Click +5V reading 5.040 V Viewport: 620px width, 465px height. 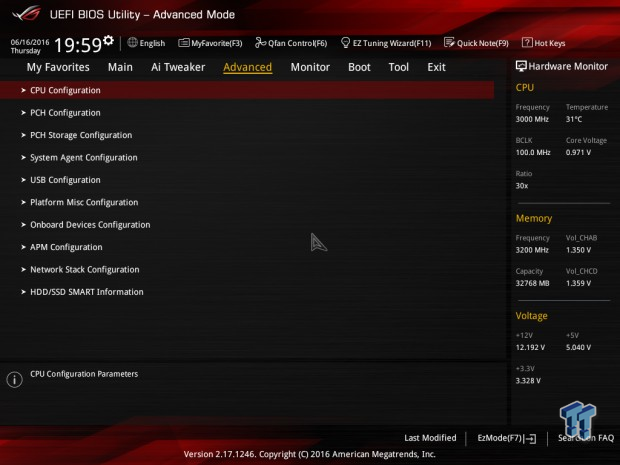[578, 348]
